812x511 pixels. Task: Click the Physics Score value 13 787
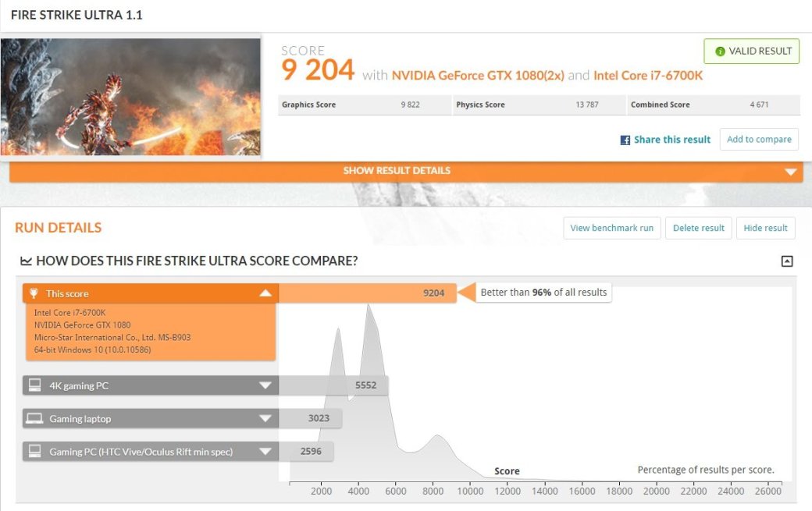(586, 105)
